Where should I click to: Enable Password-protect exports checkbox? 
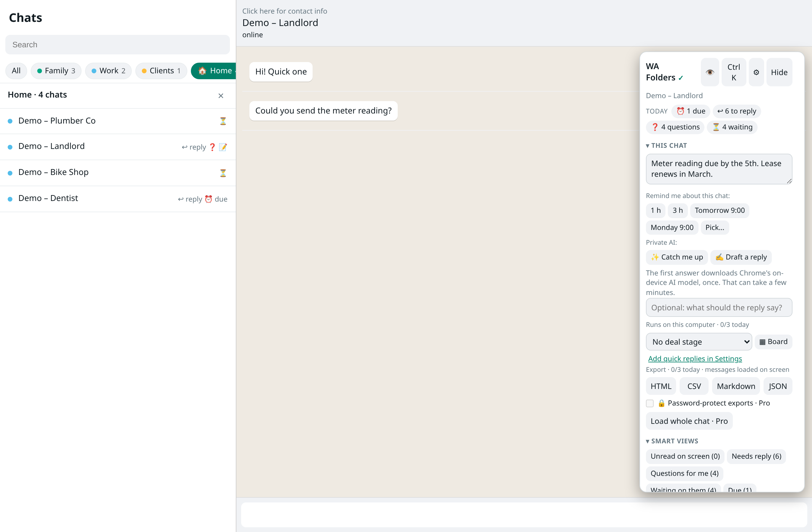pos(649,403)
